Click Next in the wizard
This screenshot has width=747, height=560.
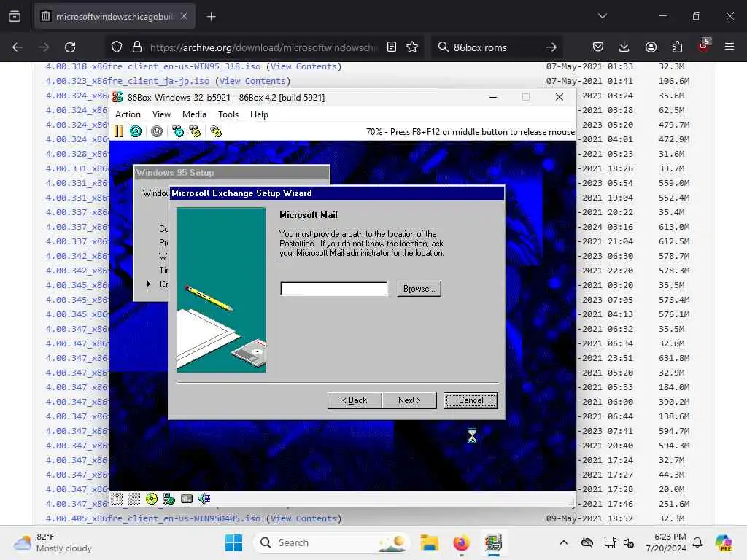[x=409, y=400]
